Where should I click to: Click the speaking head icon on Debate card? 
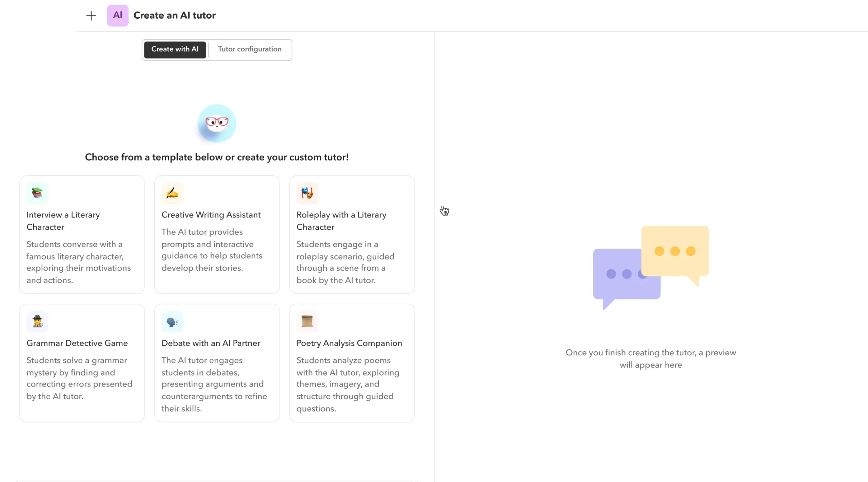tap(172, 321)
